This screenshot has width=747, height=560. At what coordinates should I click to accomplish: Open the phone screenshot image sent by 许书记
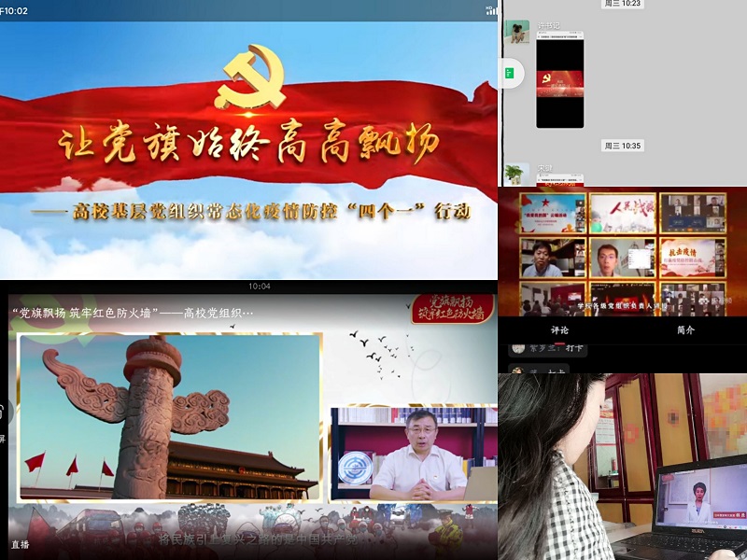click(x=559, y=79)
